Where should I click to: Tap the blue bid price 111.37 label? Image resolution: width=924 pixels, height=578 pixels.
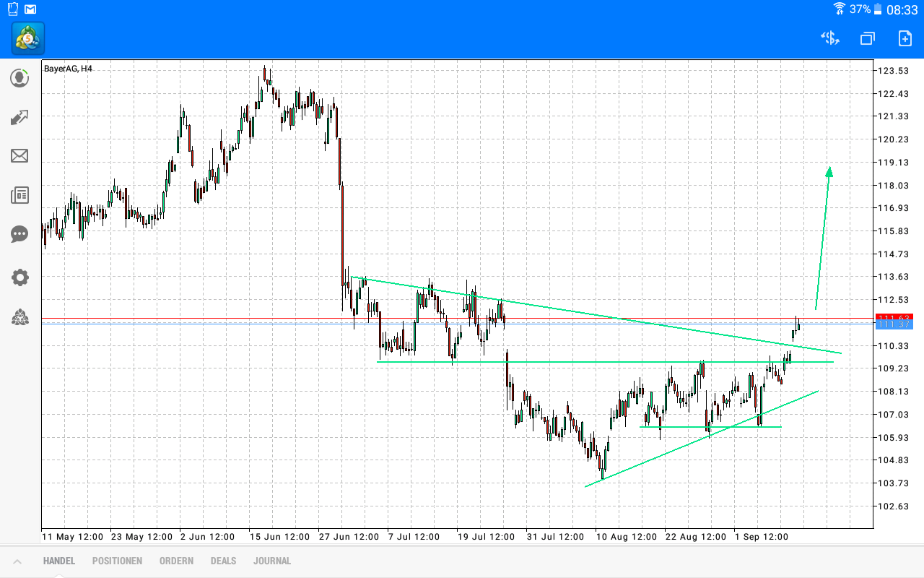pyautogui.click(x=895, y=325)
